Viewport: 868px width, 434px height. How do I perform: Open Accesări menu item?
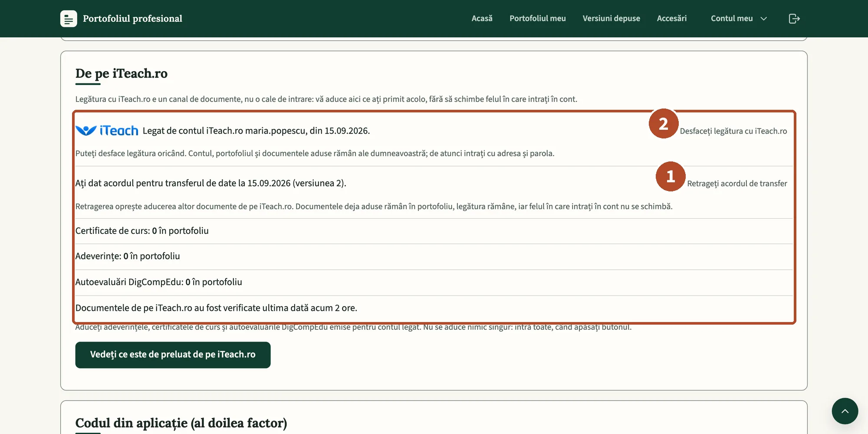[671, 19]
